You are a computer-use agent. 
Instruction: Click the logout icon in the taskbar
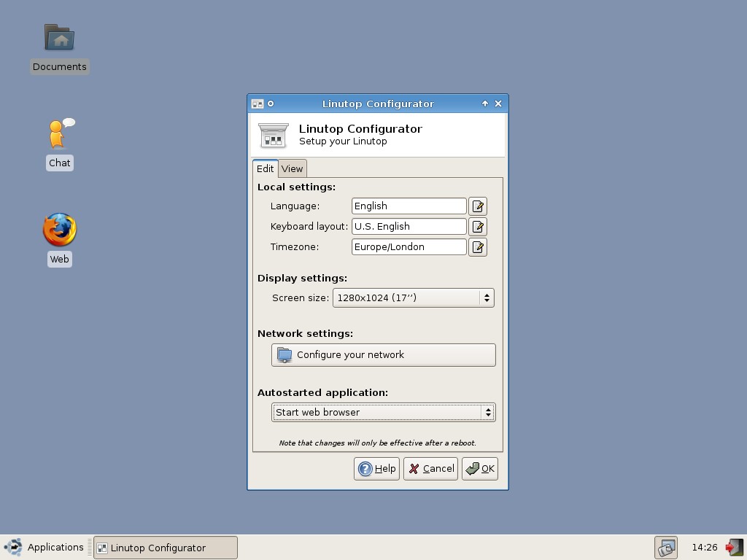734,548
